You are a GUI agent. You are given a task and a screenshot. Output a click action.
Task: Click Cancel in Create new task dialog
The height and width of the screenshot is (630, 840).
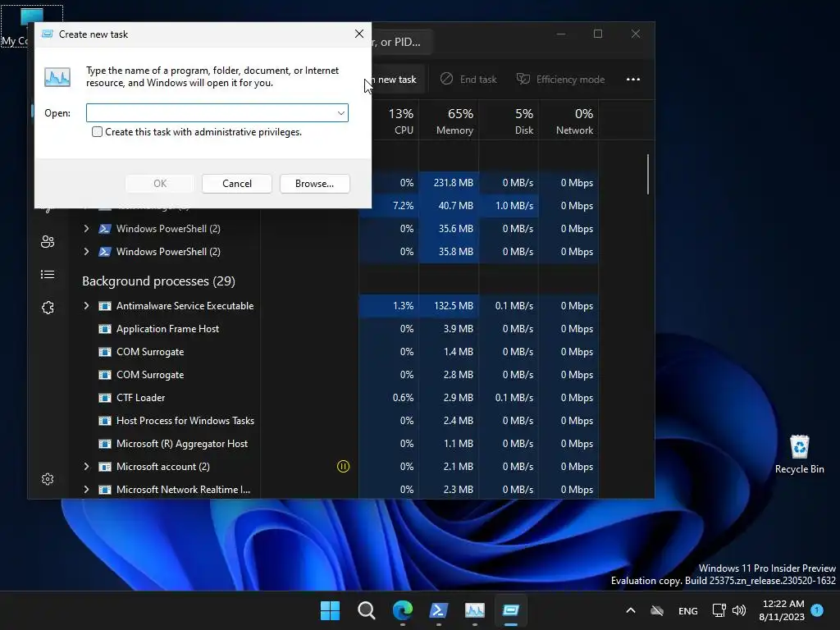coord(237,183)
